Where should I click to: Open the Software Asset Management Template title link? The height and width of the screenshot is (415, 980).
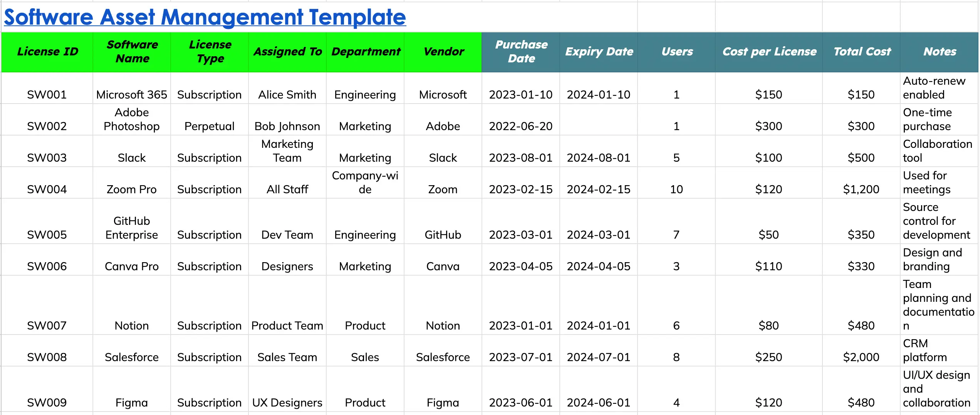coord(205,17)
